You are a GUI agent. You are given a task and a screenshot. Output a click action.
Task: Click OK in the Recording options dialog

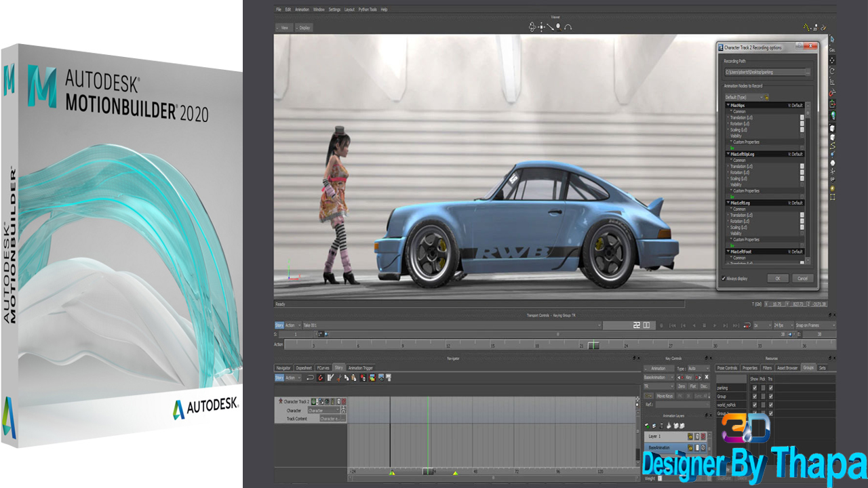[x=777, y=279]
